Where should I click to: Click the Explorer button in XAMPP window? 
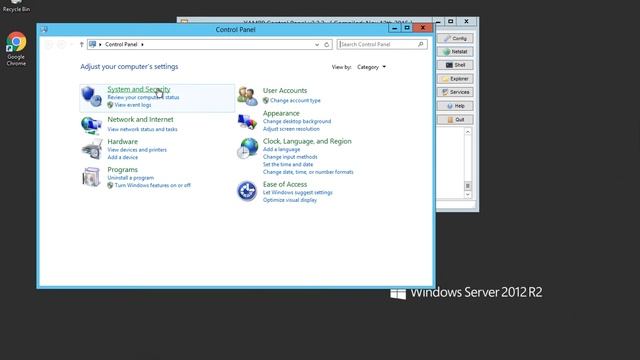point(455,79)
